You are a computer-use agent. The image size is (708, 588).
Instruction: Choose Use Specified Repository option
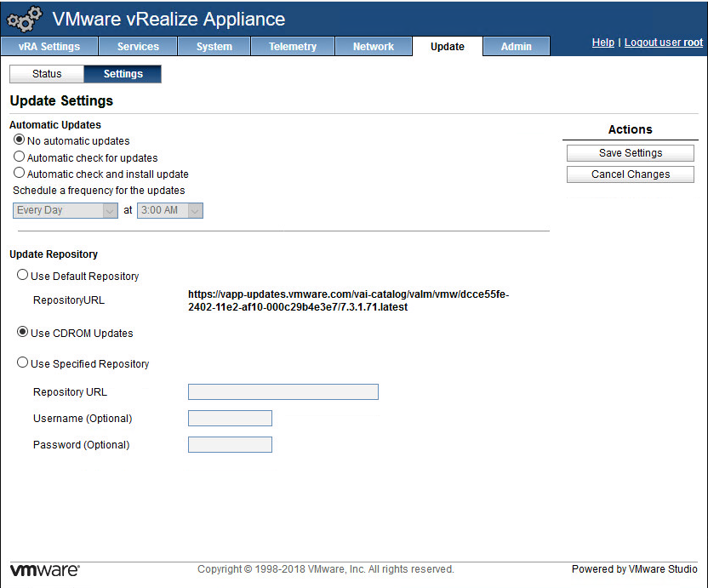point(23,363)
